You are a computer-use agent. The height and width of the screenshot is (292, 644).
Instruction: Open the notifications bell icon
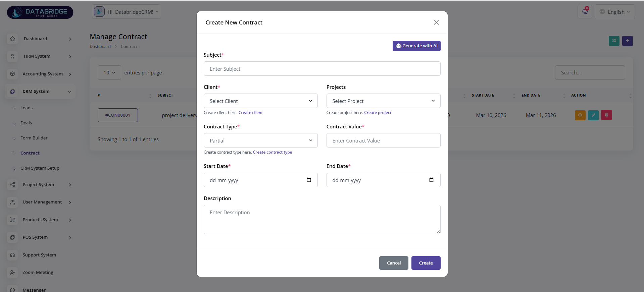point(585,12)
